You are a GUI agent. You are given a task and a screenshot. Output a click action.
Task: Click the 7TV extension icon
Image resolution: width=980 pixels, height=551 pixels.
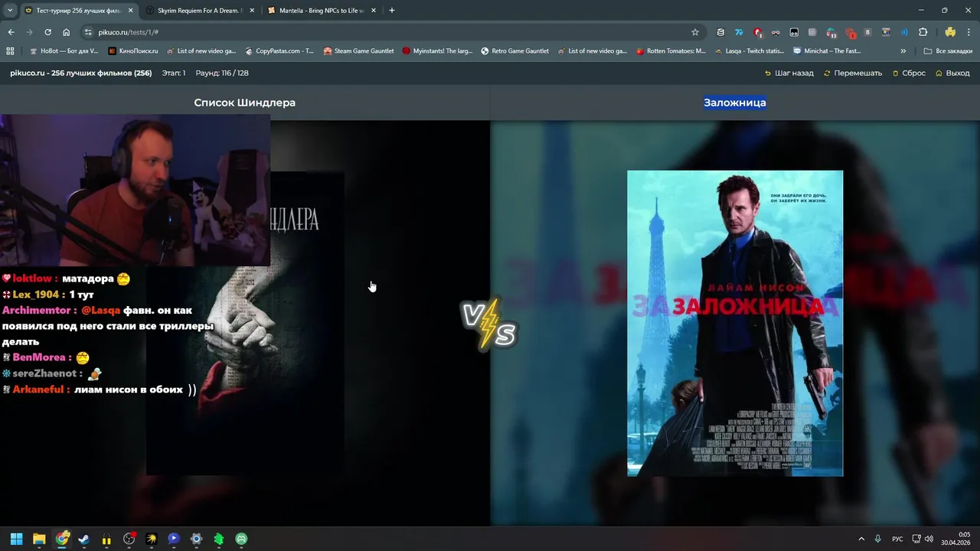pyautogui.click(x=739, y=32)
